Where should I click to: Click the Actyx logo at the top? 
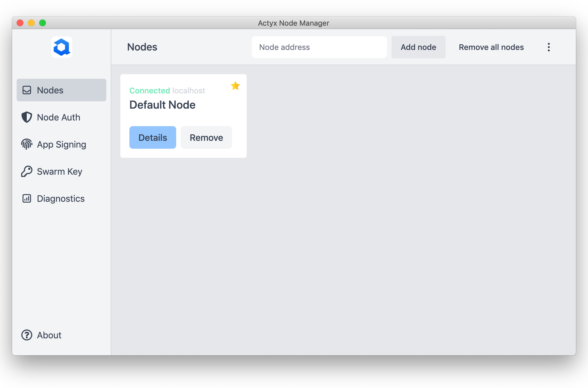pos(61,47)
